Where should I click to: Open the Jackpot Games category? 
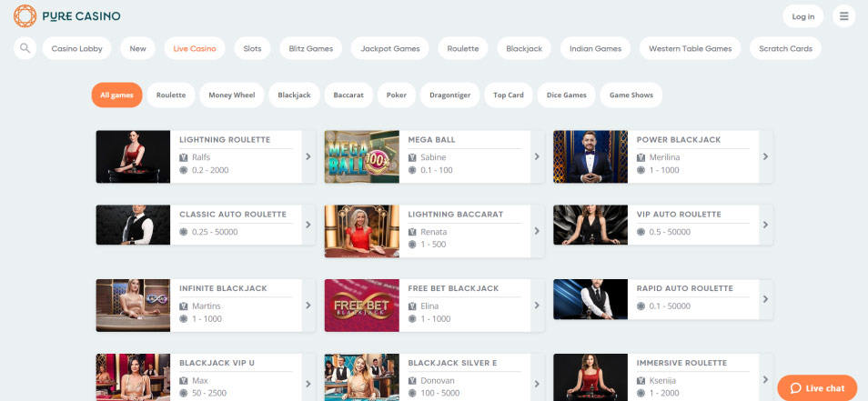tap(390, 48)
